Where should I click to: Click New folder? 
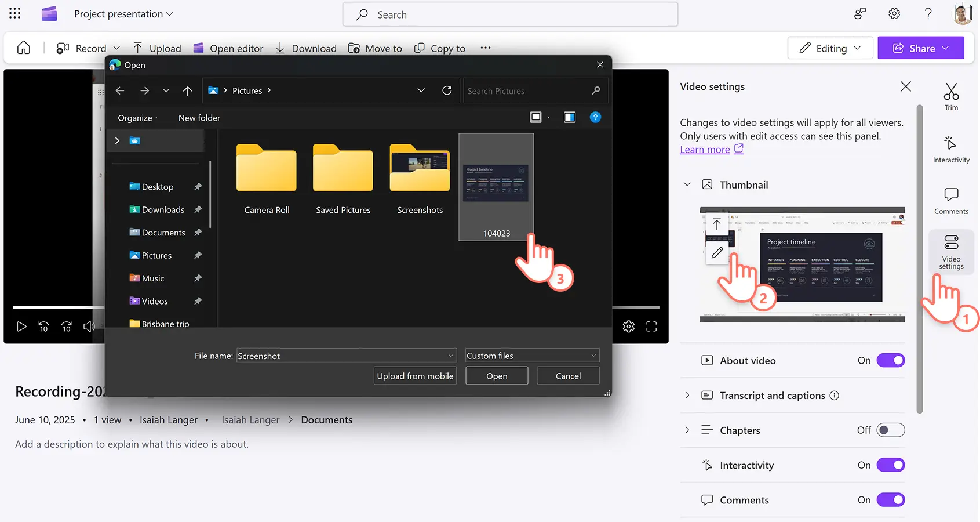pos(199,118)
